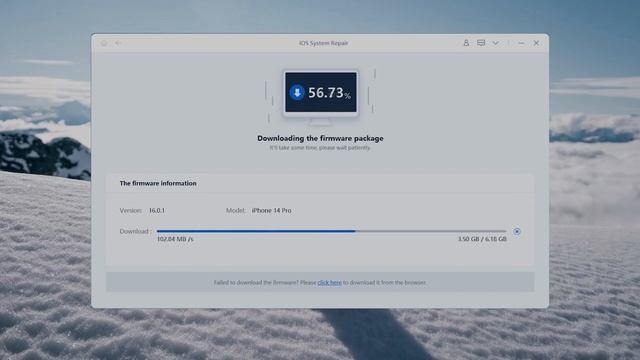Go to the home icon in title bar
The height and width of the screenshot is (360, 640).
pyautogui.click(x=104, y=43)
